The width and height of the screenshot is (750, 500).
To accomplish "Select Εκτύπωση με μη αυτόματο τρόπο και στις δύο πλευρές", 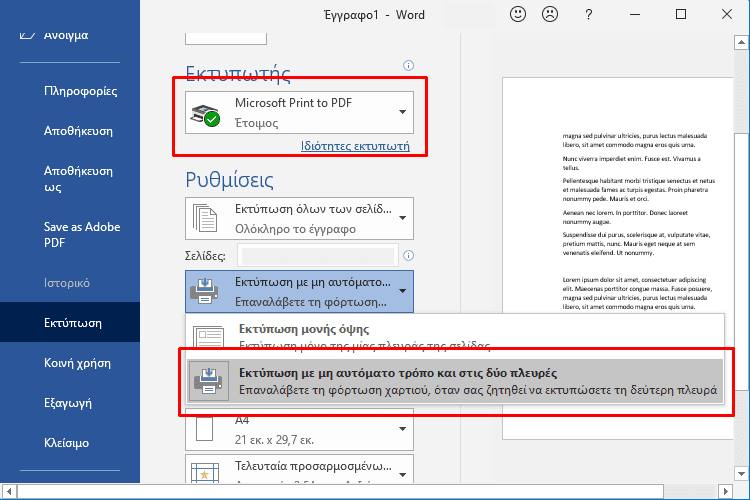I will coord(455,381).
